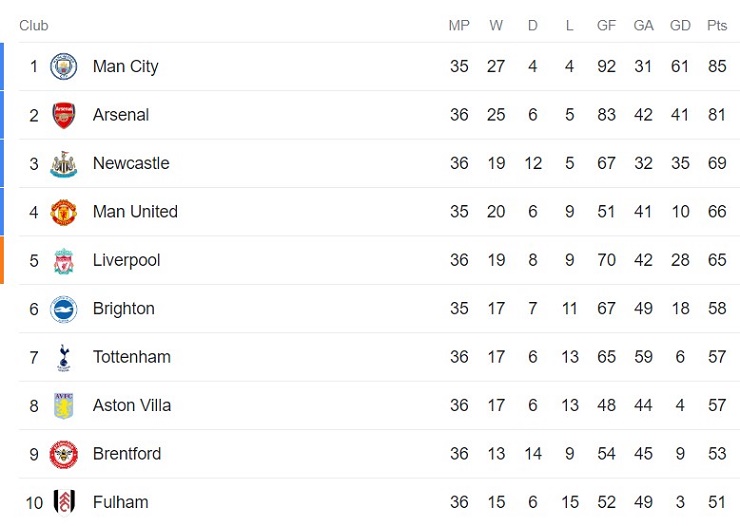The image size is (740, 526).
Task: Select the MP column header
Action: pos(459,26)
